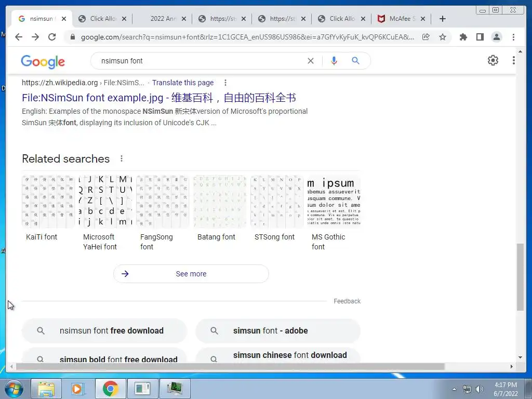Bookmark this page with the star icon
The image size is (532, 399).
tap(443, 37)
